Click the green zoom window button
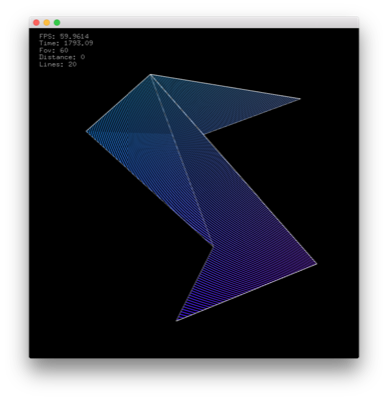The width and height of the screenshot is (388, 400). pyautogui.click(x=57, y=23)
